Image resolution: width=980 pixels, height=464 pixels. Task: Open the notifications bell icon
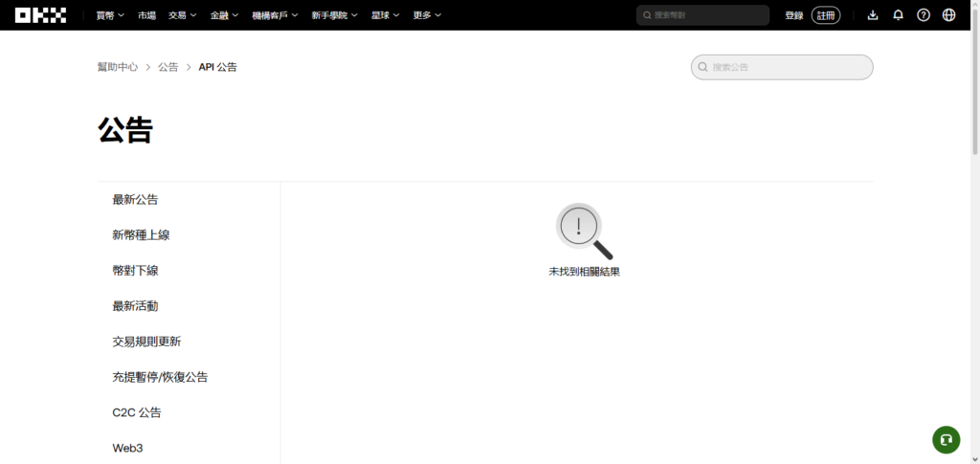point(898,15)
